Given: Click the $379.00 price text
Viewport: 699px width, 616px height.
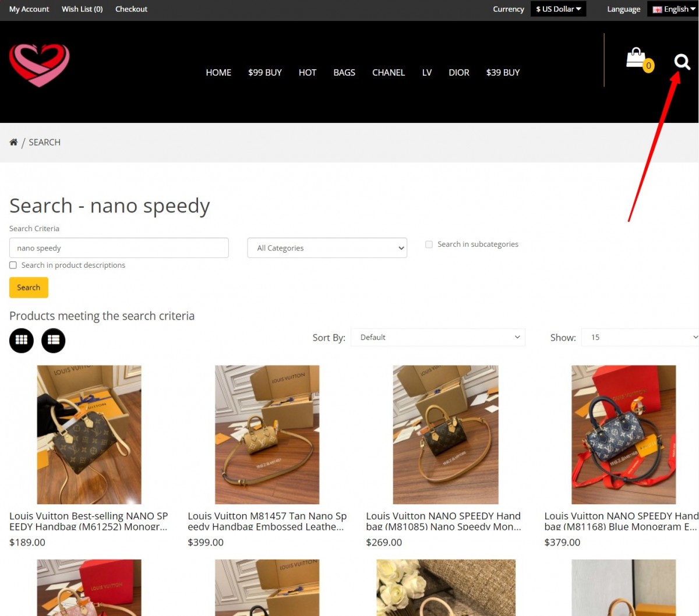Looking at the screenshot, I should point(562,542).
